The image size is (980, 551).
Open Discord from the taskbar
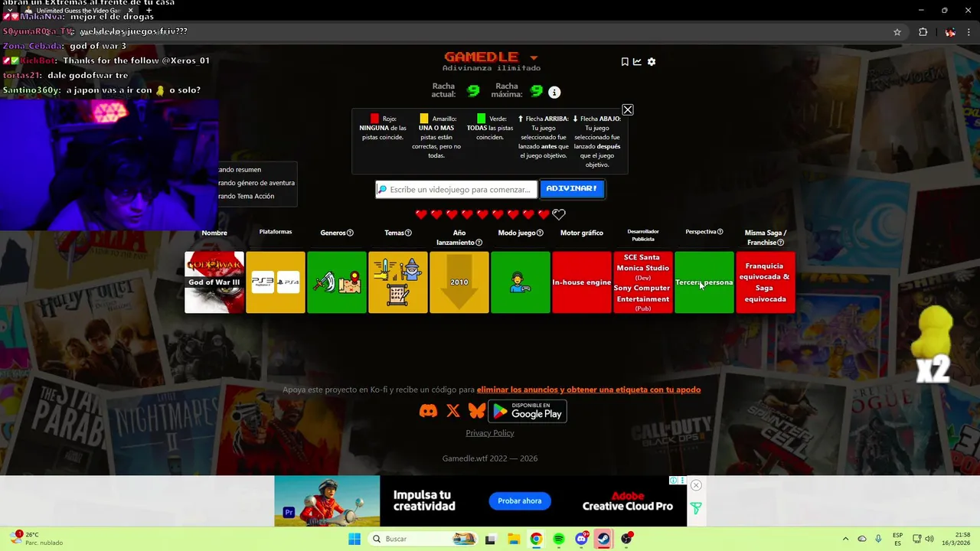click(x=581, y=539)
